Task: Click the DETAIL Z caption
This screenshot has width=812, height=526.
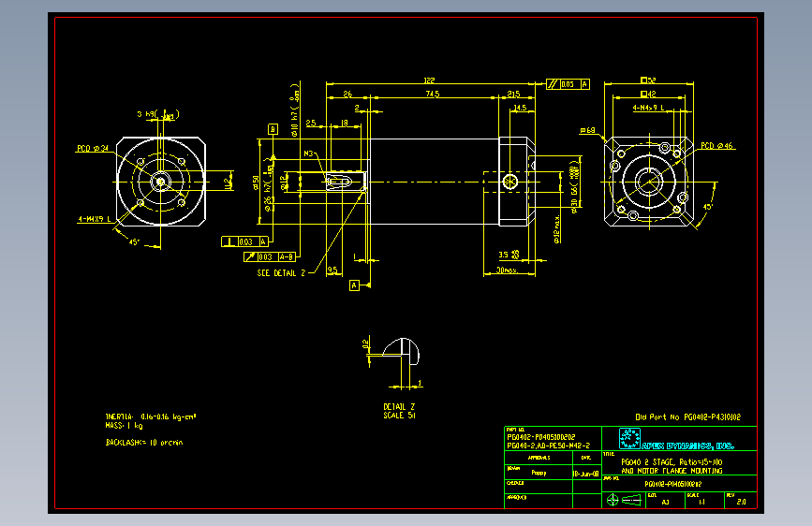Action: click(x=399, y=407)
